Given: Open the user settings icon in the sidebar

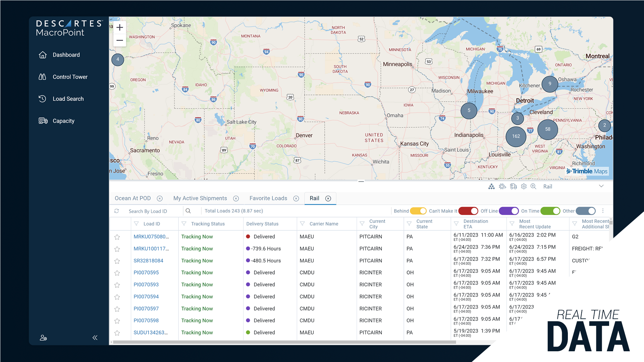Looking at the screenshot, I should coord(43,338).
